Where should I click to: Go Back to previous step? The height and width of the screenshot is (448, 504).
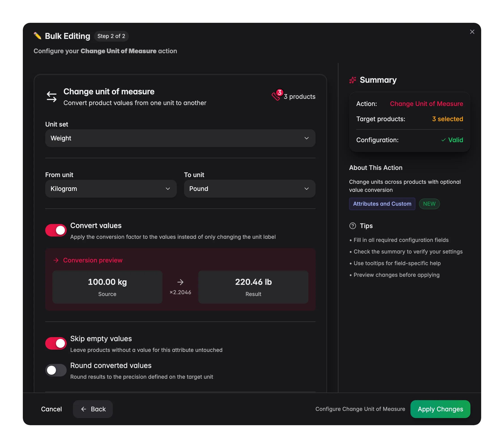[x=93, y=409]
